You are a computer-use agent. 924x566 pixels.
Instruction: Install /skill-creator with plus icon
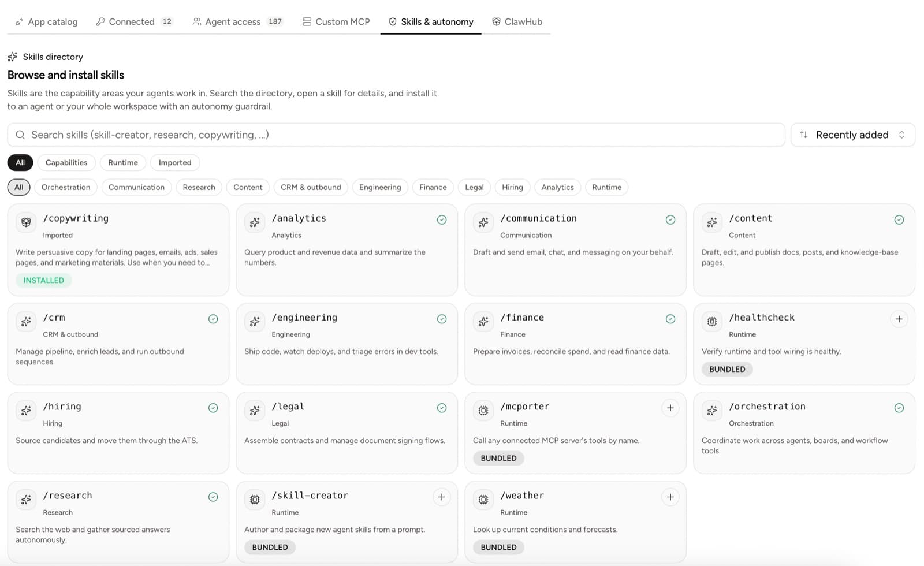[x=441, y=497]
